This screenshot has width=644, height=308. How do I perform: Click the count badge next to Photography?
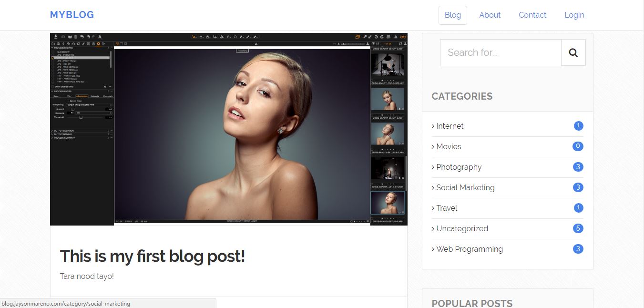click(578, 167)
